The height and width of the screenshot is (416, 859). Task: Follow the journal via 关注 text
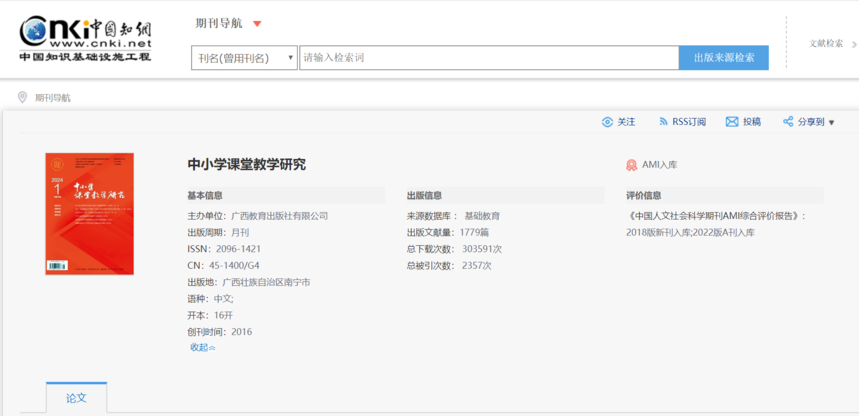[x=626, y=122]
